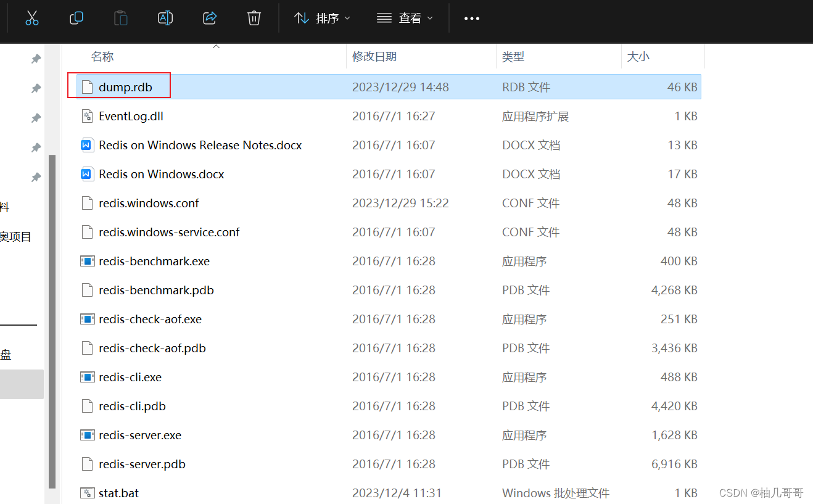Click the Paste clipboard icon
813x504 pixels.
click(x=121, y=19)
